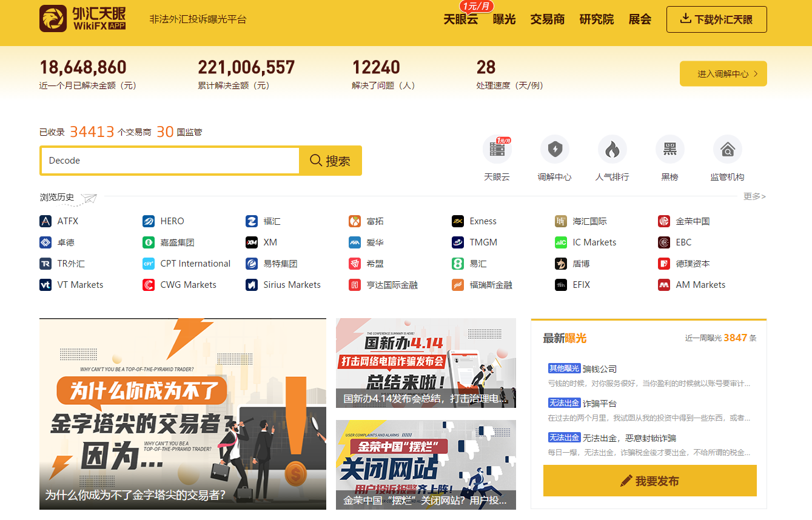This screenshot has height=520, width=812.
Task: Click the CPT International logo icon
Action: (149, 264)
